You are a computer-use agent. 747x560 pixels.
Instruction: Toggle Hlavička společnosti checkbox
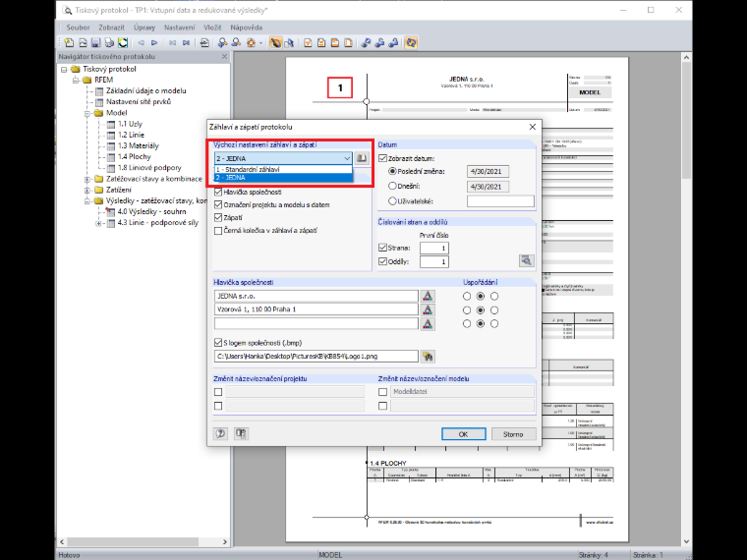(218, 192)
